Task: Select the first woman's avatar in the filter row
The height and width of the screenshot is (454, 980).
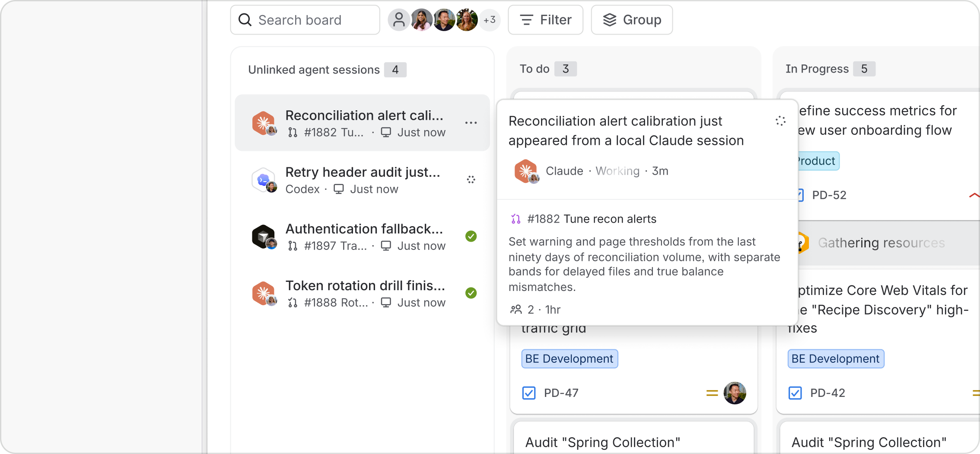Action: [421, 20]
